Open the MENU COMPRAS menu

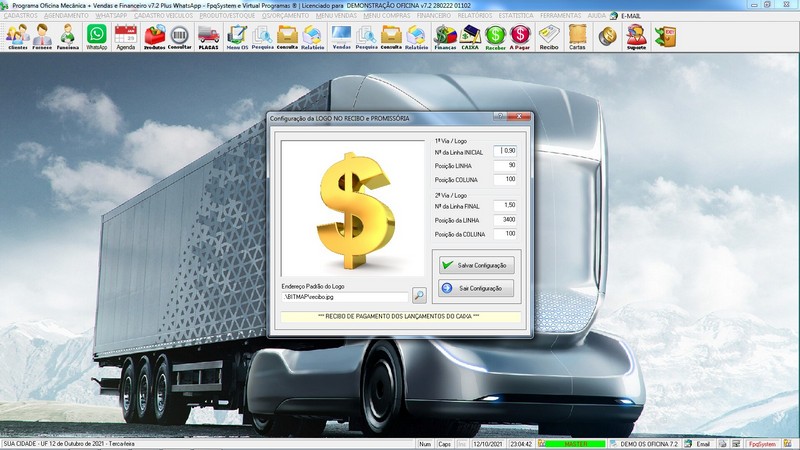(387, 16)
